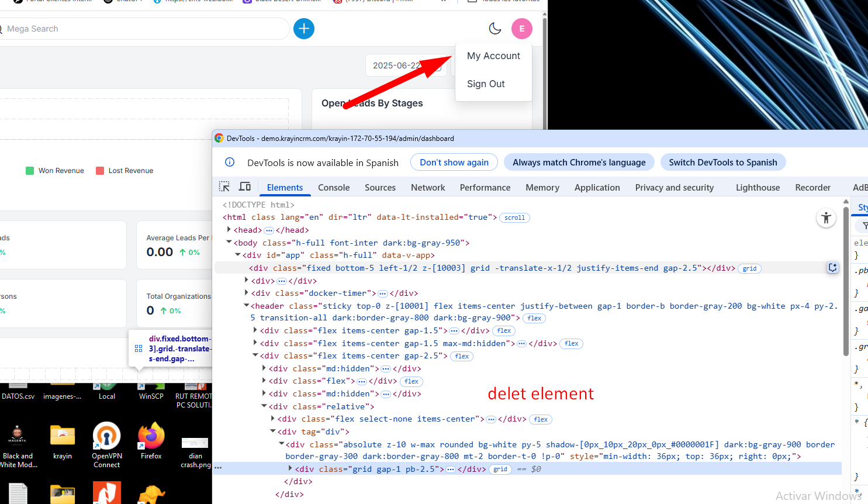The width and height of the screenshot is (868, 504).
Task: Open OpenVPN Connect desktop icon
Action: pos(106,445)
